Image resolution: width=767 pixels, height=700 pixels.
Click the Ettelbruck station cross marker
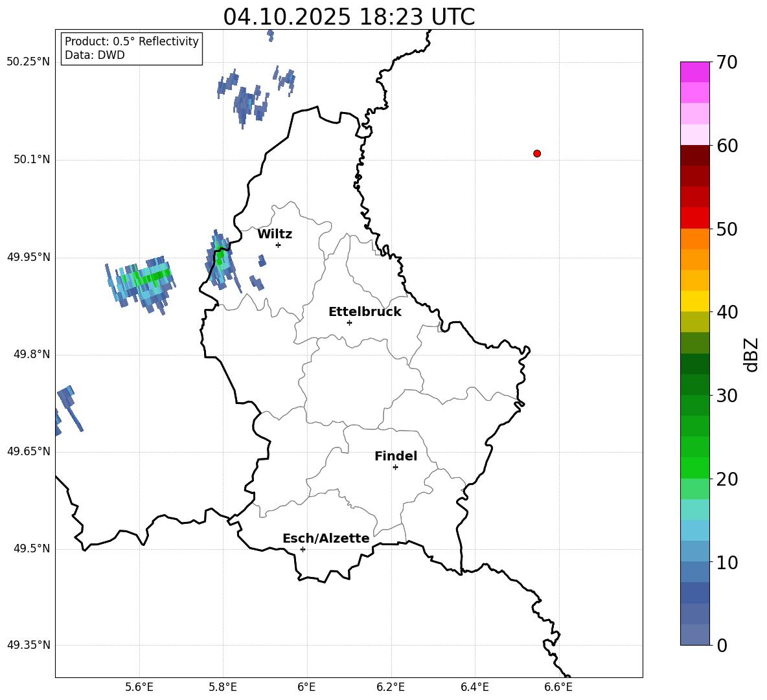pyautogui.click(x=349, y=322)
